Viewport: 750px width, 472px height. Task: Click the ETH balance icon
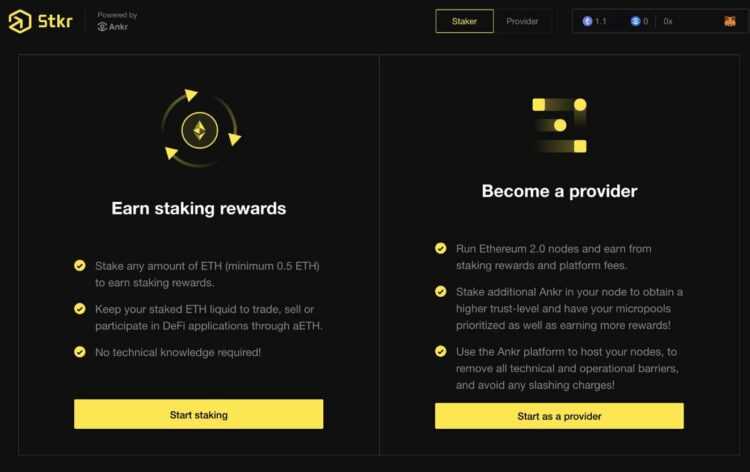coord(587,21)
